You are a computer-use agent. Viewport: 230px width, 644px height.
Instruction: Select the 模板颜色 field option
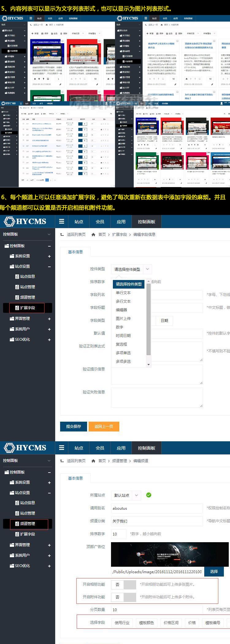click(147, 623)
